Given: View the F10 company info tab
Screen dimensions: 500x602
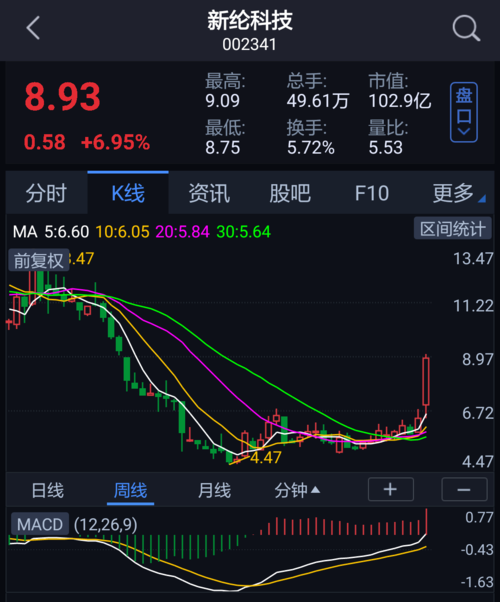Looking at the screenshot, I should (x=372, y=193).
